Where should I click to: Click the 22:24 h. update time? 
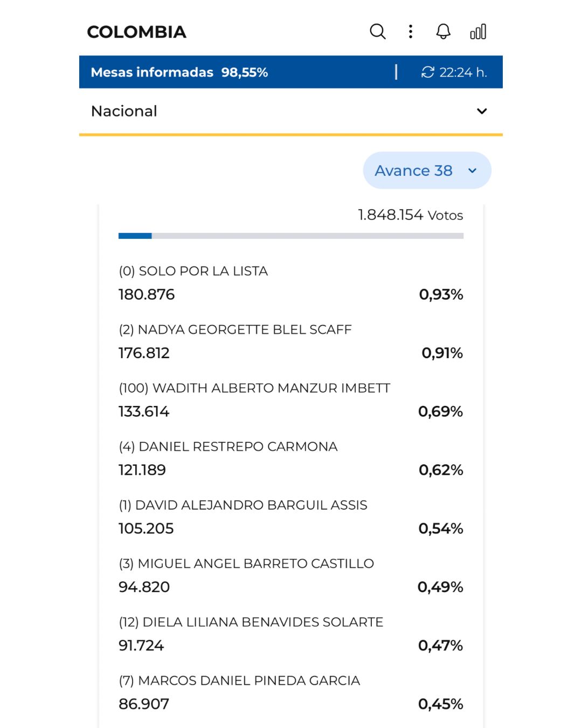click(463, 72)
